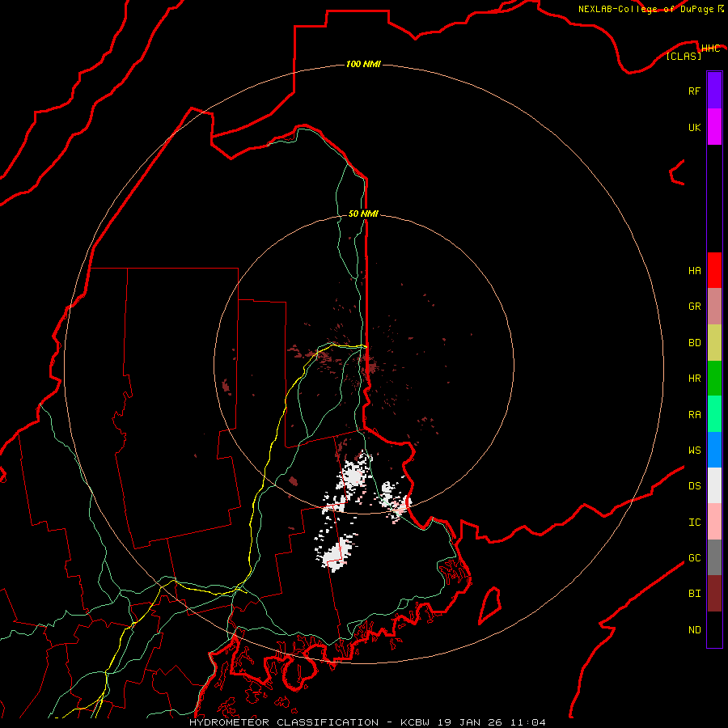728x728 pixels.
Task: Click the GC legend label
Action: pyautogui.click(x=694, y=558)
